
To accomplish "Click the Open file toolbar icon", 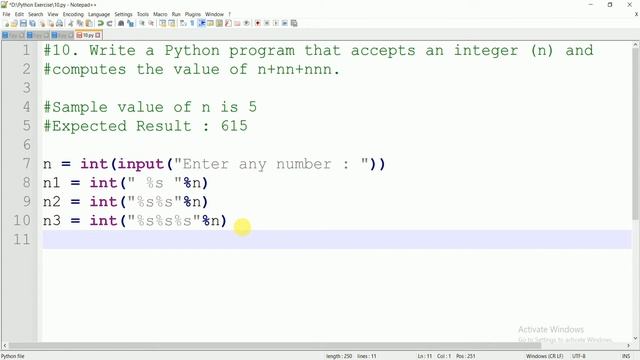I will click(14, 23).
